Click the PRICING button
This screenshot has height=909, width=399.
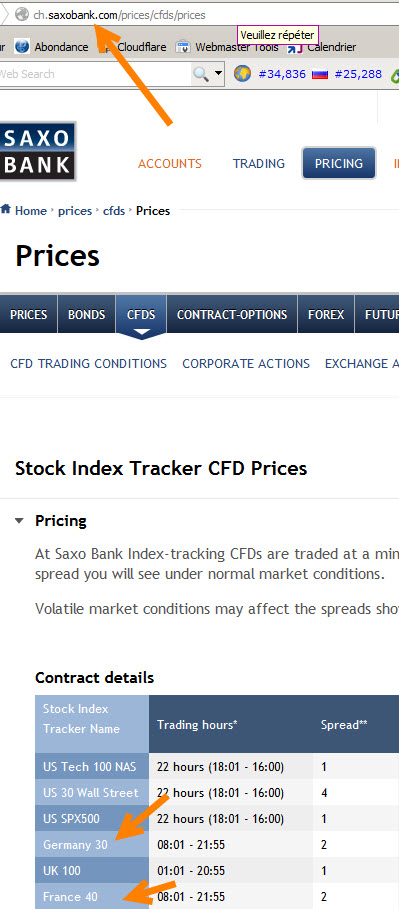[x=339, y=163]
